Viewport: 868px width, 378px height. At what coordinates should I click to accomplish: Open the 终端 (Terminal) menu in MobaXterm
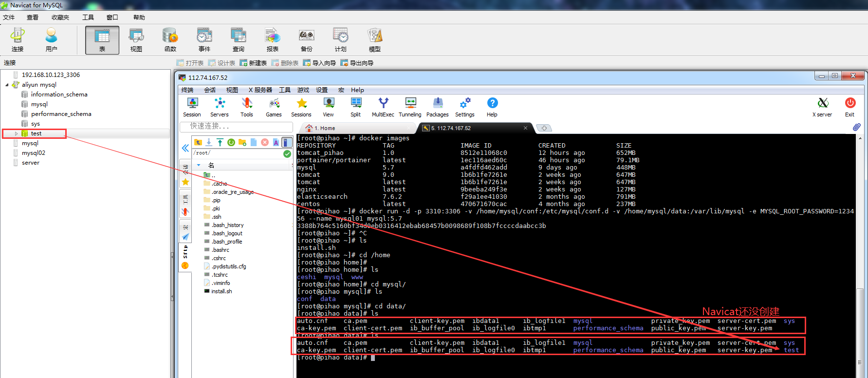tap(187, 90)
